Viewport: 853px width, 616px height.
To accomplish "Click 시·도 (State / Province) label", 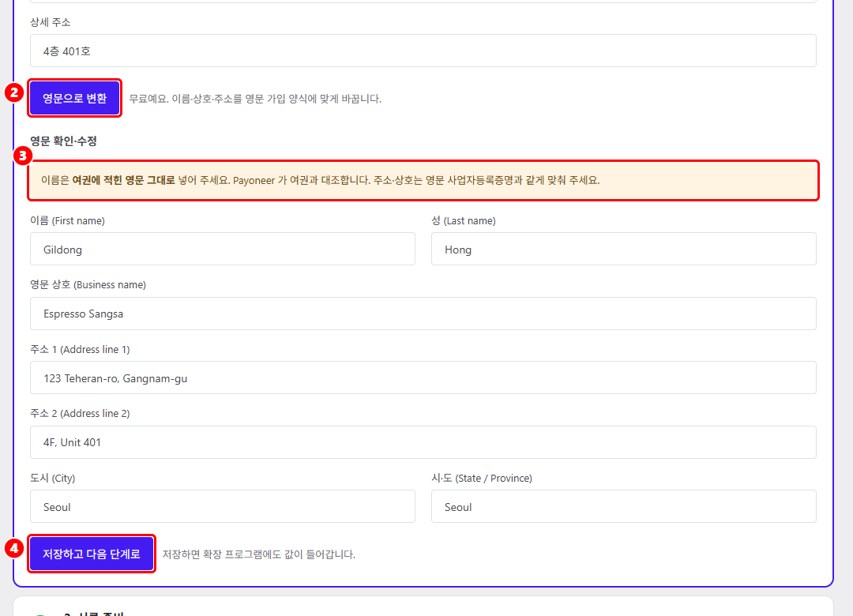I will [x=482, y=478].
